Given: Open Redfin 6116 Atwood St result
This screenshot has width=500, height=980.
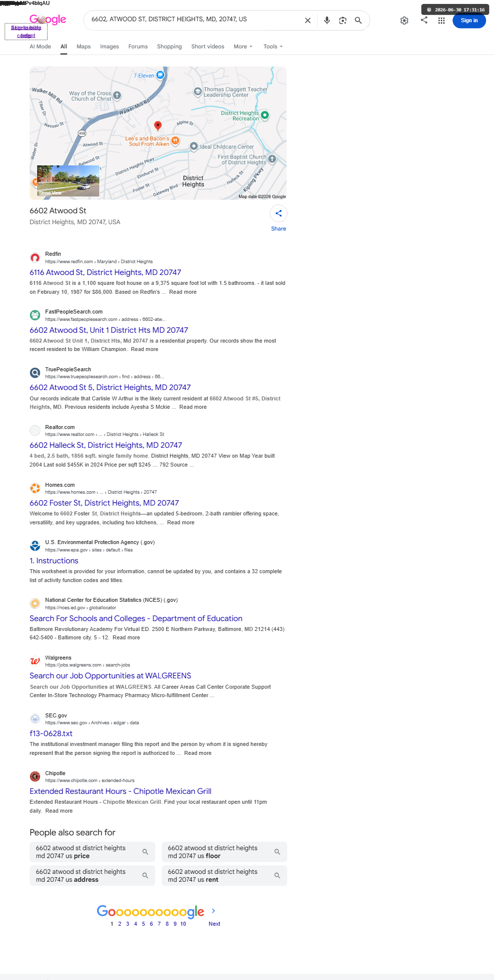Looking at the screenshot, I should point(105,272).
